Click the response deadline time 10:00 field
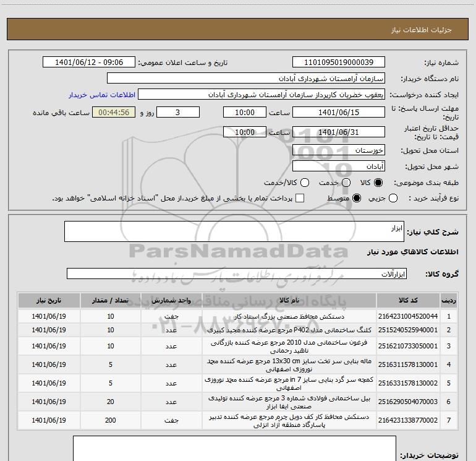Viewport: 476px width, 461px height. click(x=245, y=113)
